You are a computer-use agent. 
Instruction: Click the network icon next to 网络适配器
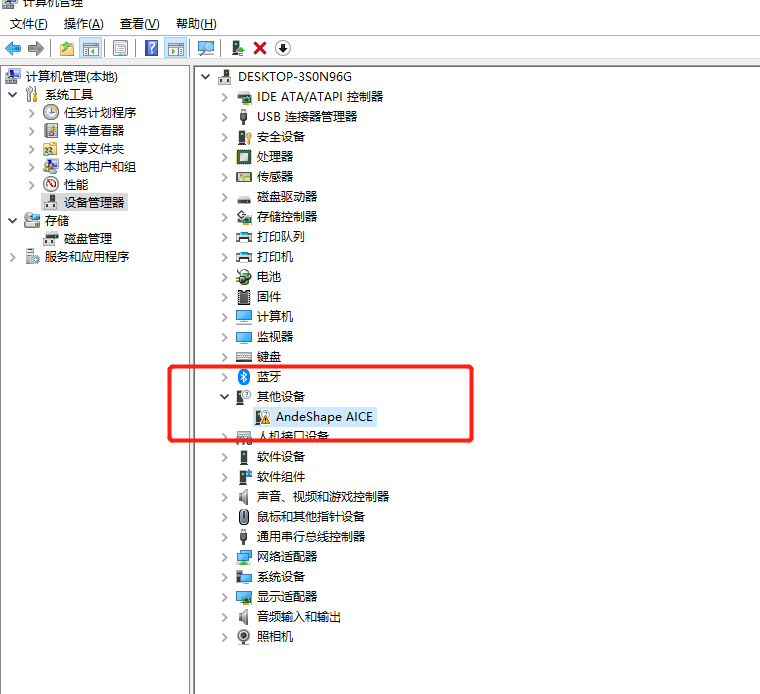click(244, 556)
